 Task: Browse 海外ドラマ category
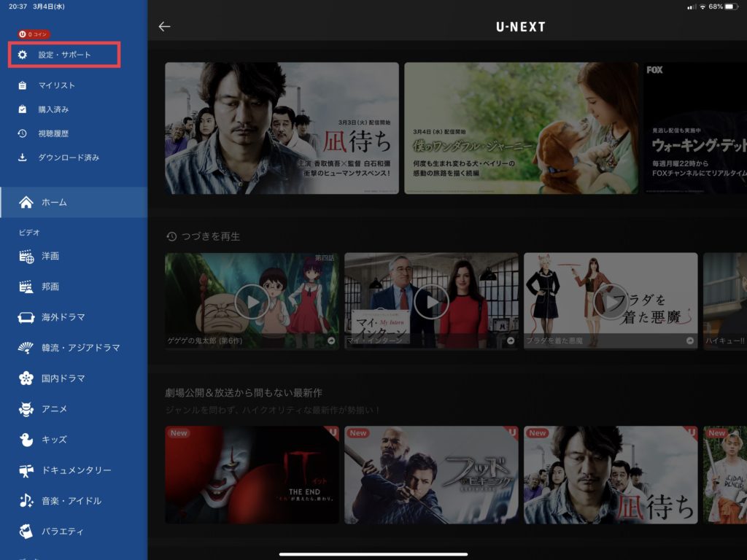pos(63,317)
